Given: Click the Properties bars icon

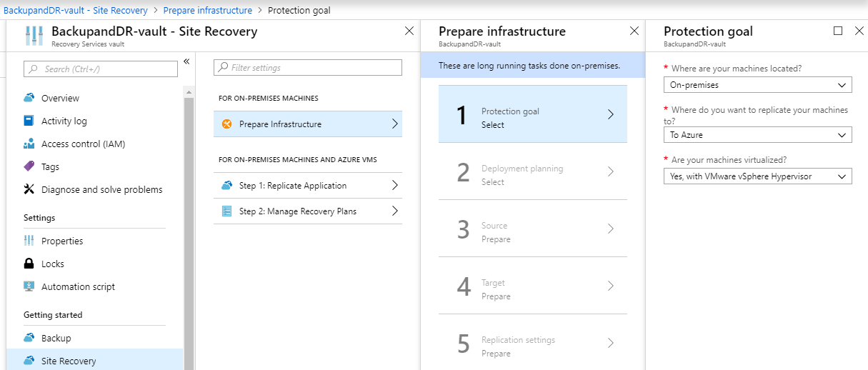Looking at the screenshot, I should (29, 241).
